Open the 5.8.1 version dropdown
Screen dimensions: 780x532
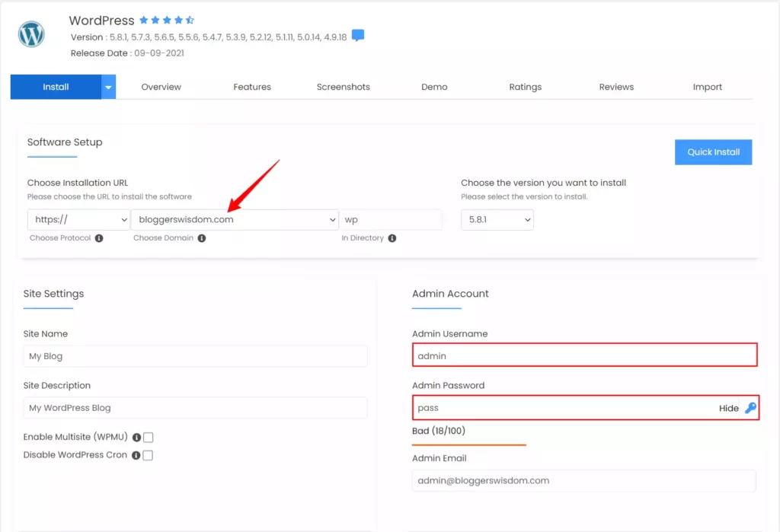point(497,219)
